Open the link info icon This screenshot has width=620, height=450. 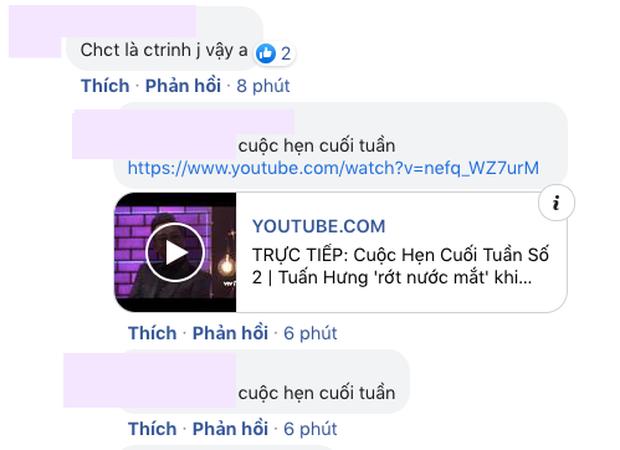(556, 202)
